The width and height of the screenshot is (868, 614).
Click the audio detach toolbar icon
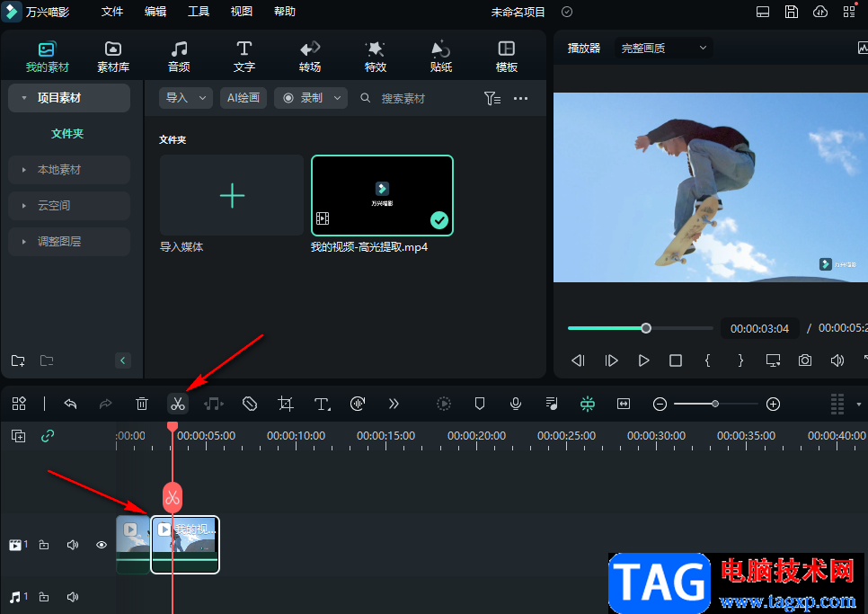[214, 404]
